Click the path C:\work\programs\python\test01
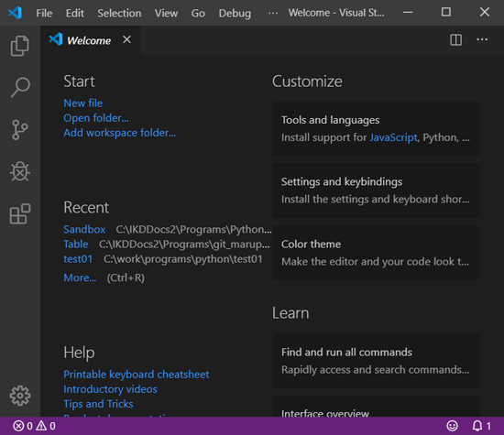Screen dimensions: 504x435 click(183, 258)
